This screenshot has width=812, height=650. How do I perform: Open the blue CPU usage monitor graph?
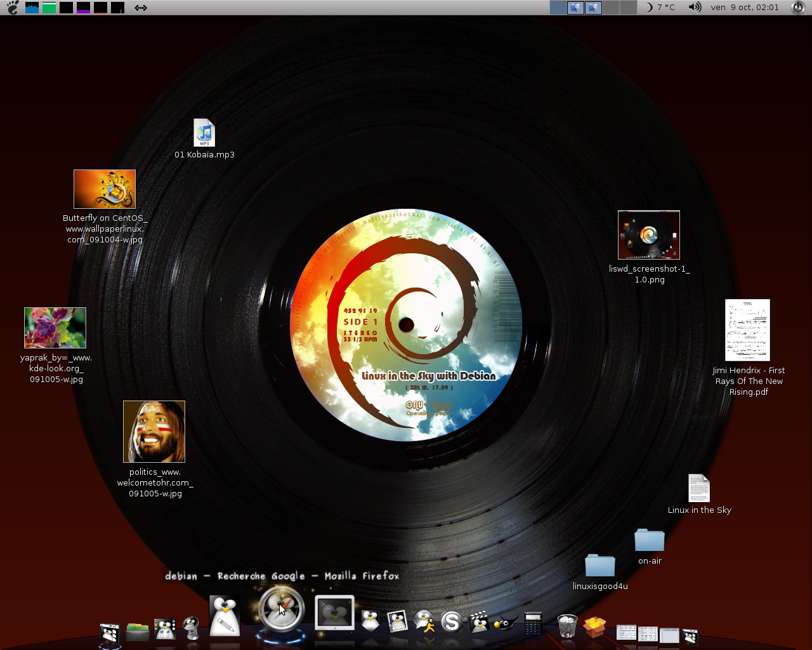click(32, 8)
